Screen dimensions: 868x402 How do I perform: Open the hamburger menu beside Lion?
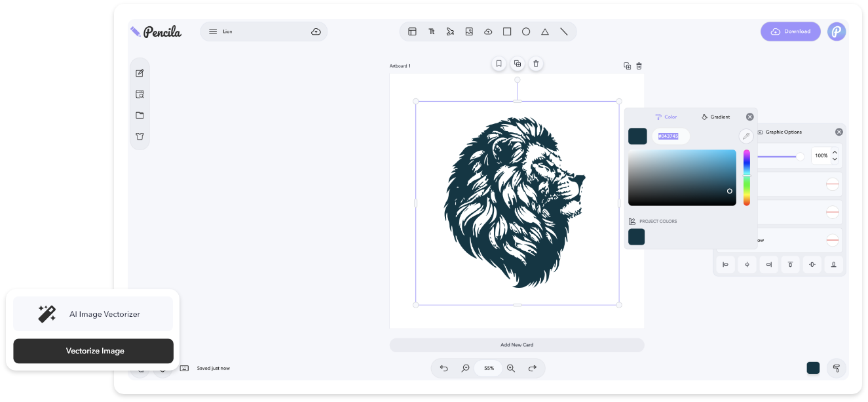(213, 31)
